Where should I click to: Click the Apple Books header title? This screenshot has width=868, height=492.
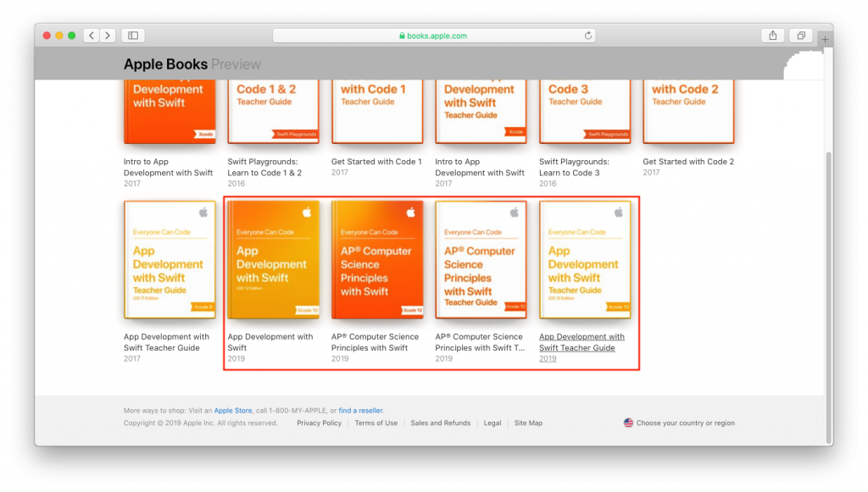pos(165,64)
